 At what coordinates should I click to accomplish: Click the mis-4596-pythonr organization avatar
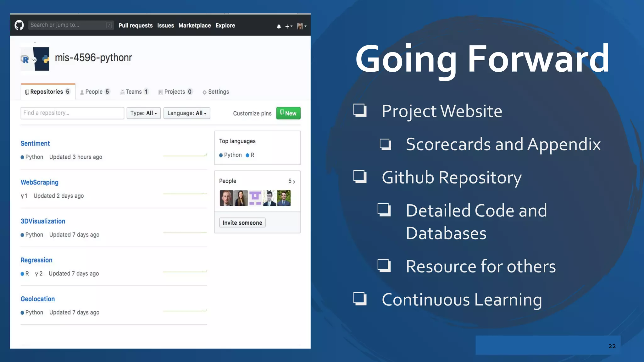coord(35,59)
